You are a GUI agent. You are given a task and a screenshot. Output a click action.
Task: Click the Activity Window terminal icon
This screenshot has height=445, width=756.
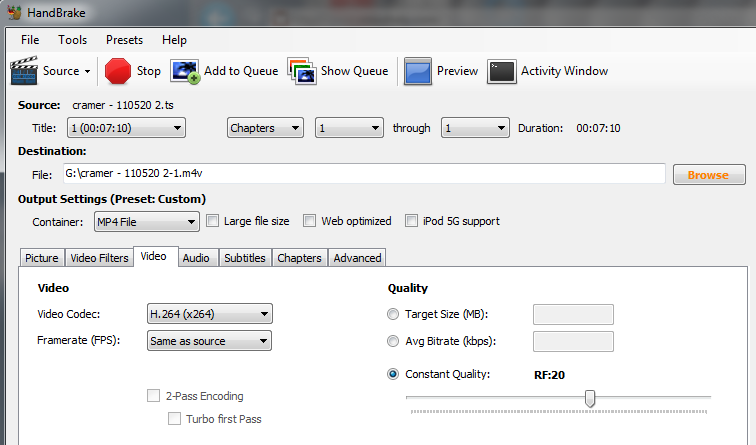click(x=501, y=71)
